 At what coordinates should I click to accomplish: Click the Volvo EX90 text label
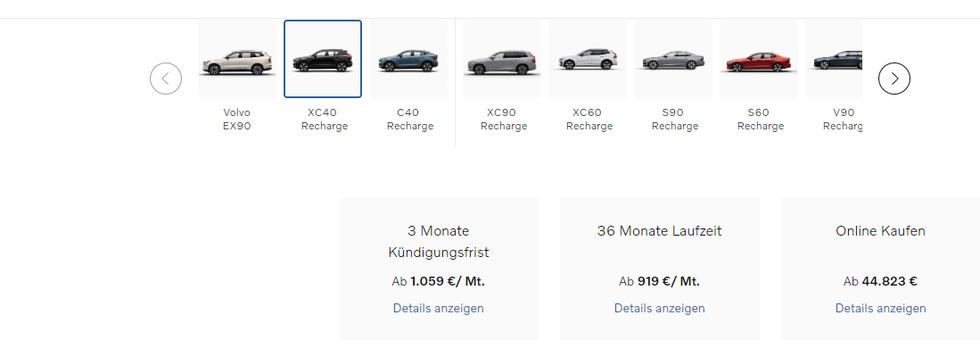237,120
